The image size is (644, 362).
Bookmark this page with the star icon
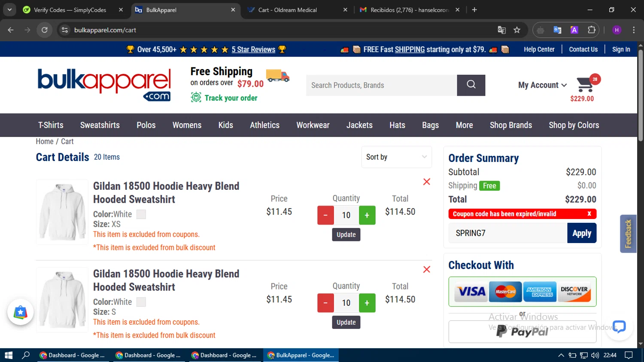click(x=517, y=30)
